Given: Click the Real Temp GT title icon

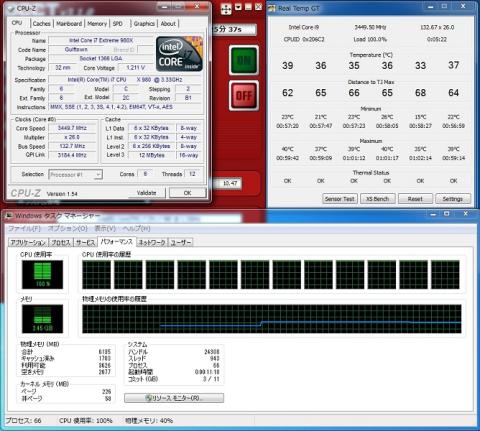Looking at the screenshot, I should coord(272,8).
